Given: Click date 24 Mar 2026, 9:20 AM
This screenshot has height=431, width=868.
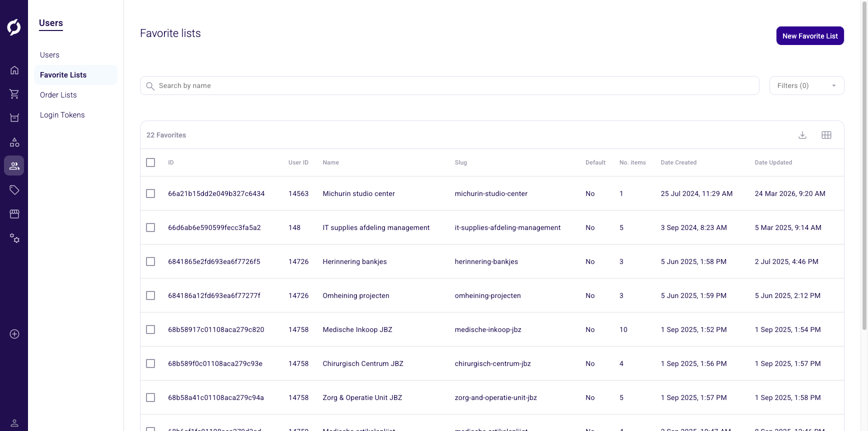Looking at the screenshot, I should 790,193.
